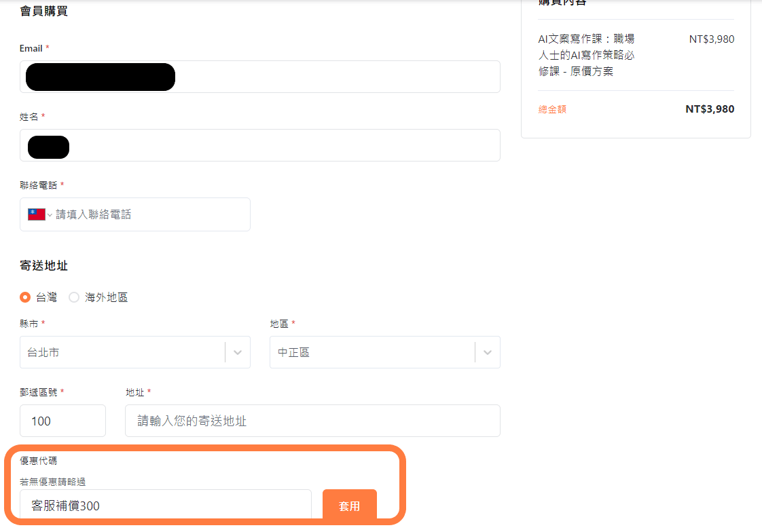Click the 寄送地址 section heading
The width and height of the screenshot is (762, 532).
tap(44, 266)
